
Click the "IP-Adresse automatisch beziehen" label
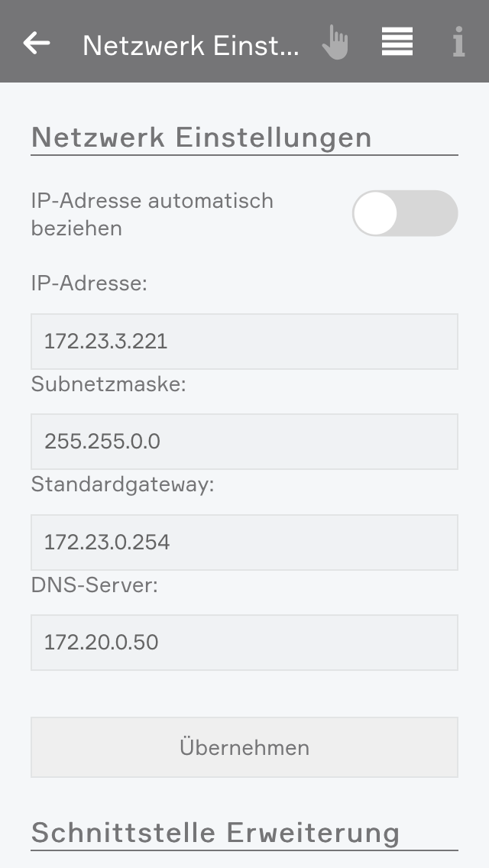(x=152, y=215)
